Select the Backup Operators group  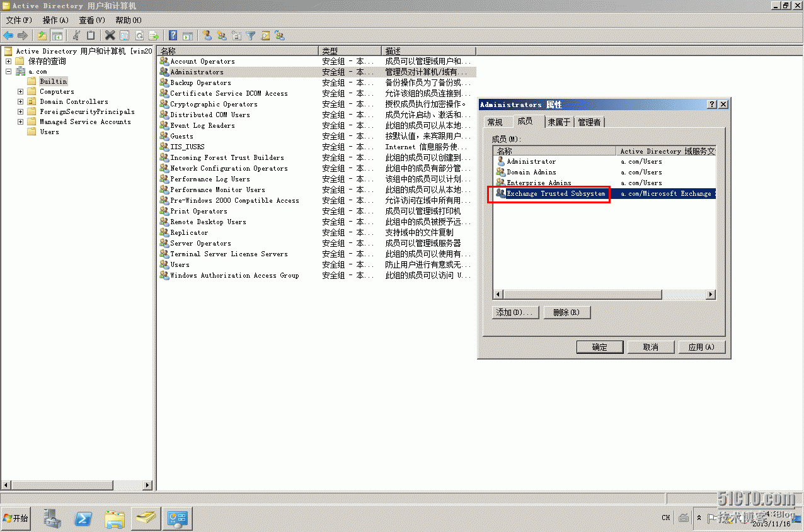click(x=200, y=82)
